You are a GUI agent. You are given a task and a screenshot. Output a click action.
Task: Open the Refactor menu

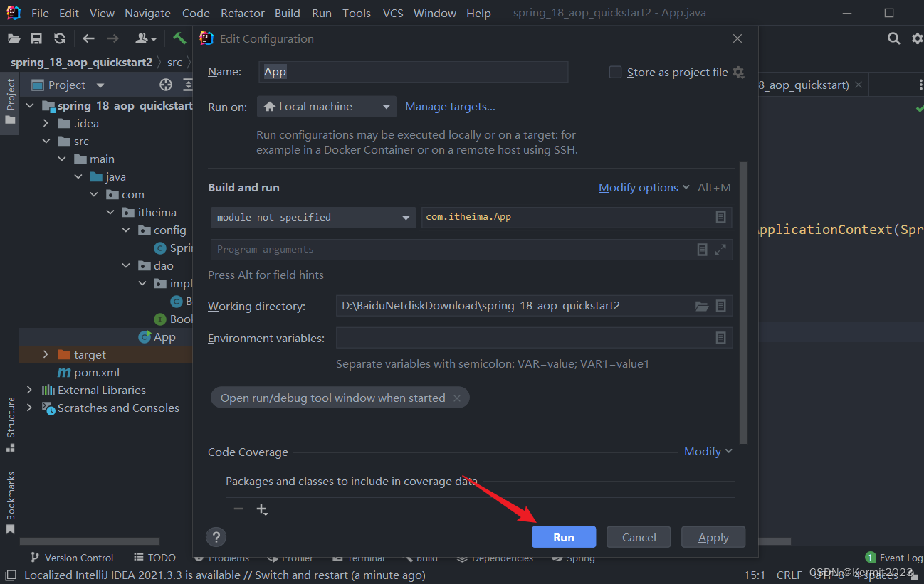tap(243, 13)
